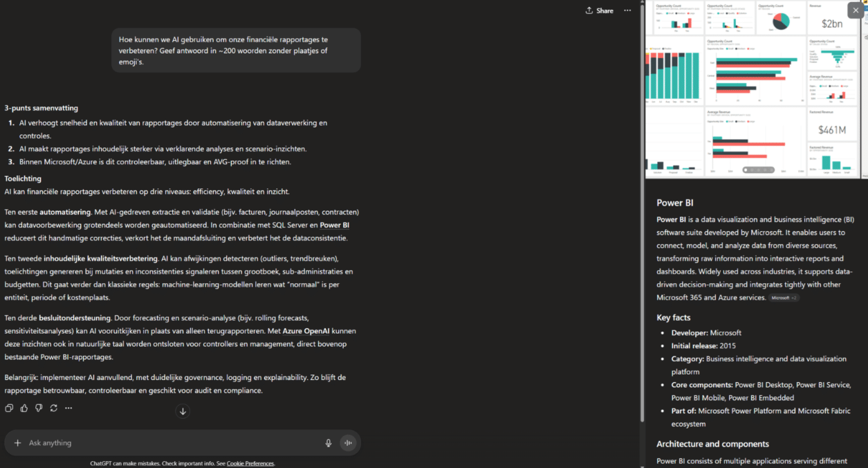Click the user prompt message bubble
This screenshot has width=868, height=468.
pyautogui.click(x=236, y=51)
